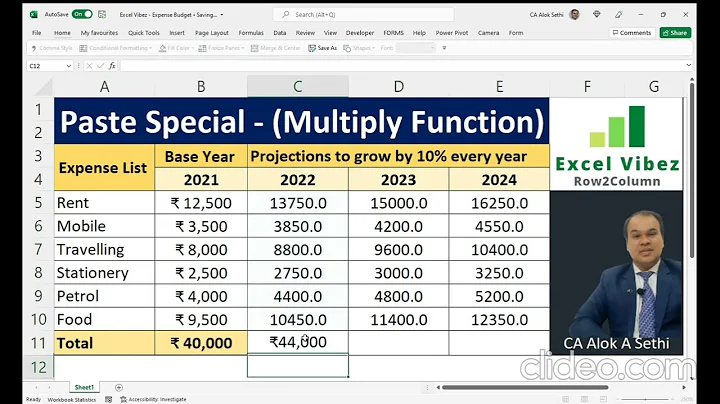The image size is (720, 404).
Task: Click the Search (Alt+Q) box
Action: (364, 15)
